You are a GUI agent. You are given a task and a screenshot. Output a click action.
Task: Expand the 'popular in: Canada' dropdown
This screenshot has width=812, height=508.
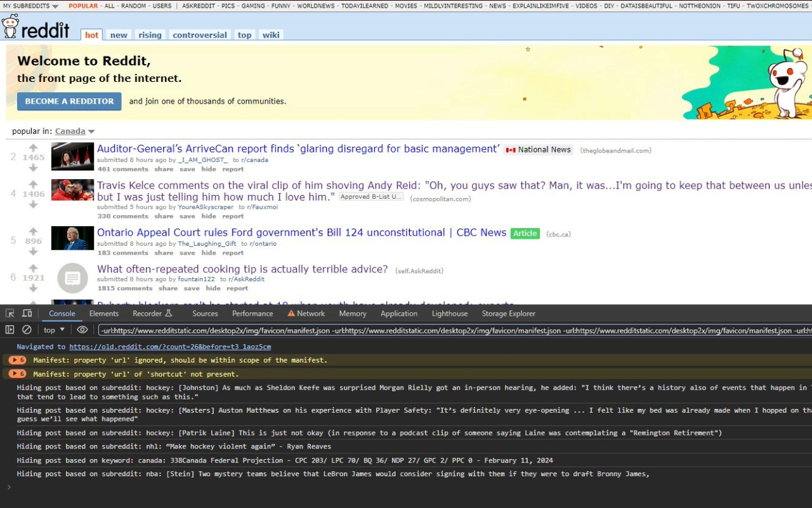click(x=70, y=131)
